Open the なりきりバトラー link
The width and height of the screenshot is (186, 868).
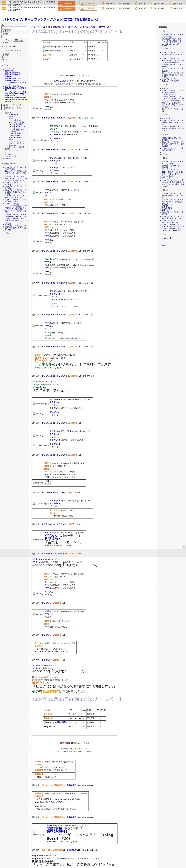[15, 134]
